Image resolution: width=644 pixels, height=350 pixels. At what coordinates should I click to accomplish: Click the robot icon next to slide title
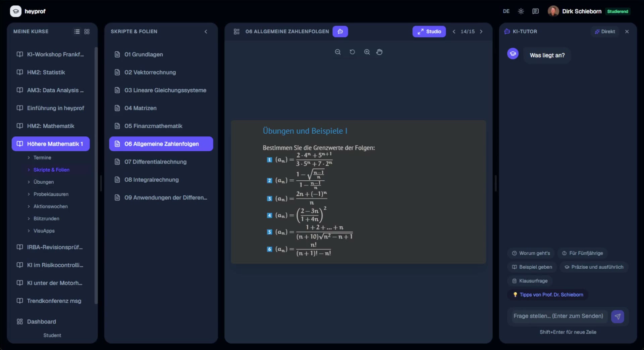[340, 32]
